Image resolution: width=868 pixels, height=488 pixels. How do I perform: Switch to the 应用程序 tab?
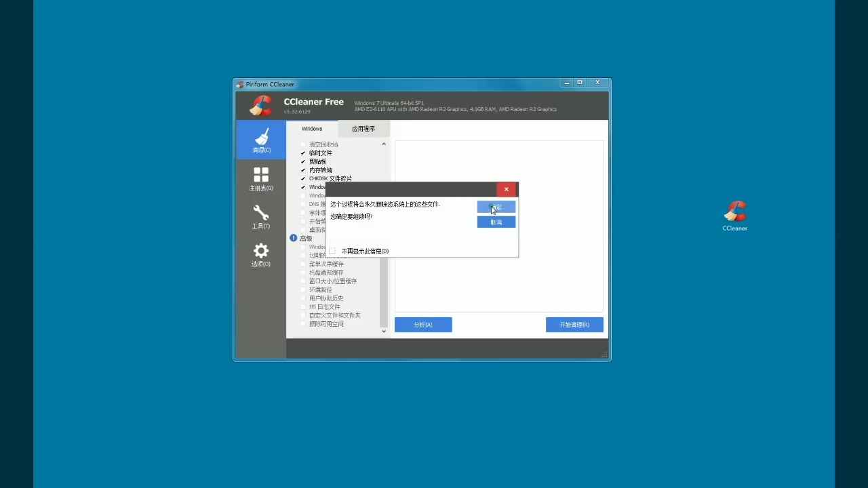click(x=363, y=129)
